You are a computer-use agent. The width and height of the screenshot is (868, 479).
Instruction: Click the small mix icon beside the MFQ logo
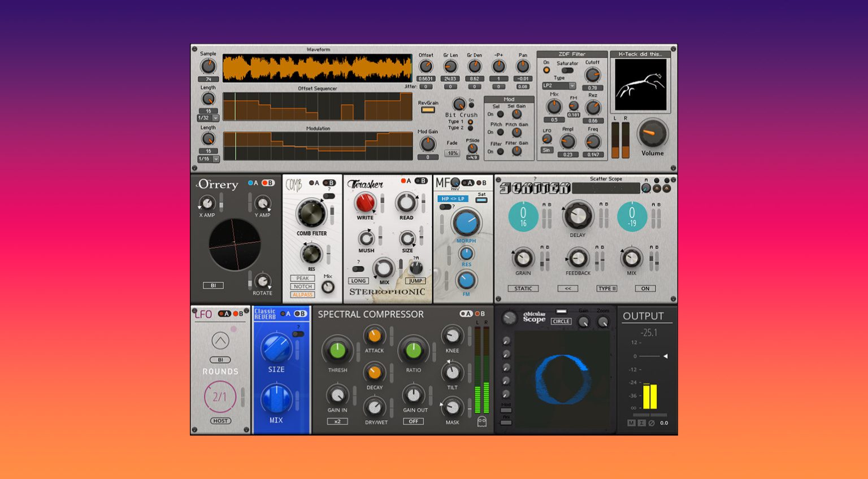pyautogui.click(x=457, y=183)
